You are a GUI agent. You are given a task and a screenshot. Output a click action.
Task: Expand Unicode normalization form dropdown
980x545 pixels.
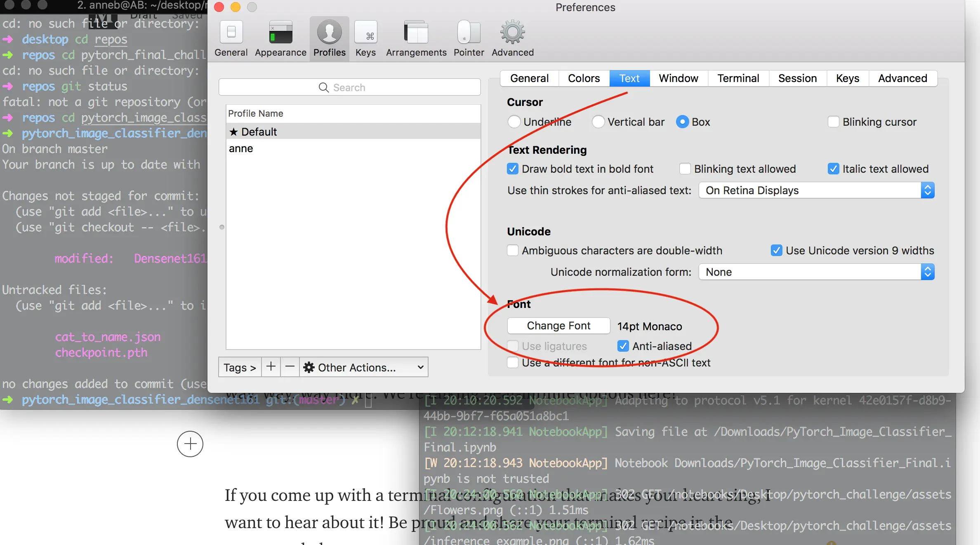816,272
